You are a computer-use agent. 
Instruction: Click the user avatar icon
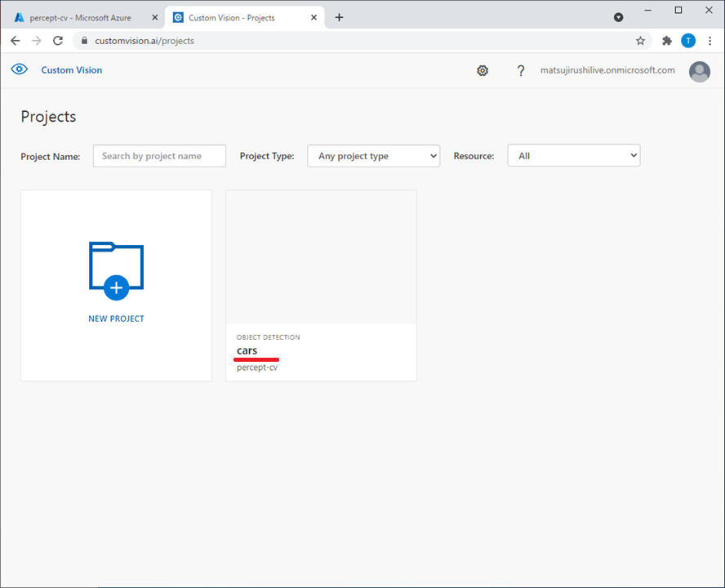[699, 72]
